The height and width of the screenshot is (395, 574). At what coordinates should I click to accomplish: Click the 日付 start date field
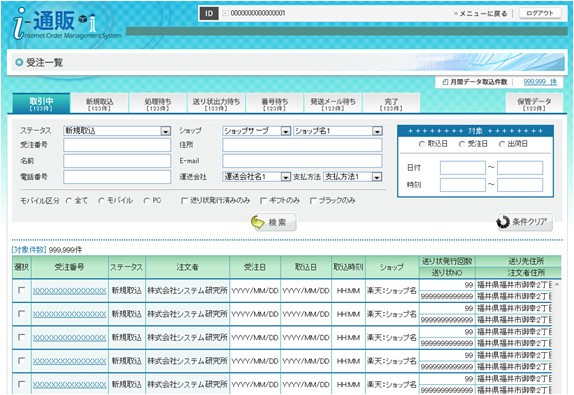[x=463, y=168]
